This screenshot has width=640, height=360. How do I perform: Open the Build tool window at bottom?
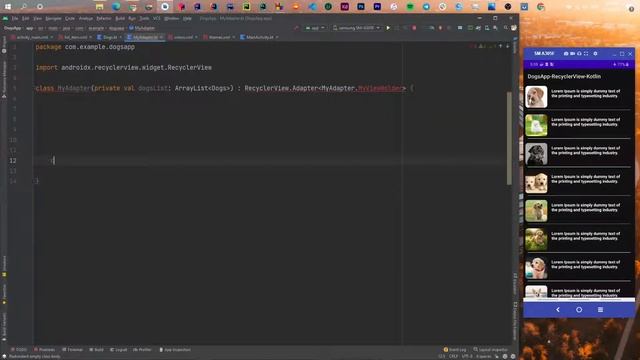96,350
